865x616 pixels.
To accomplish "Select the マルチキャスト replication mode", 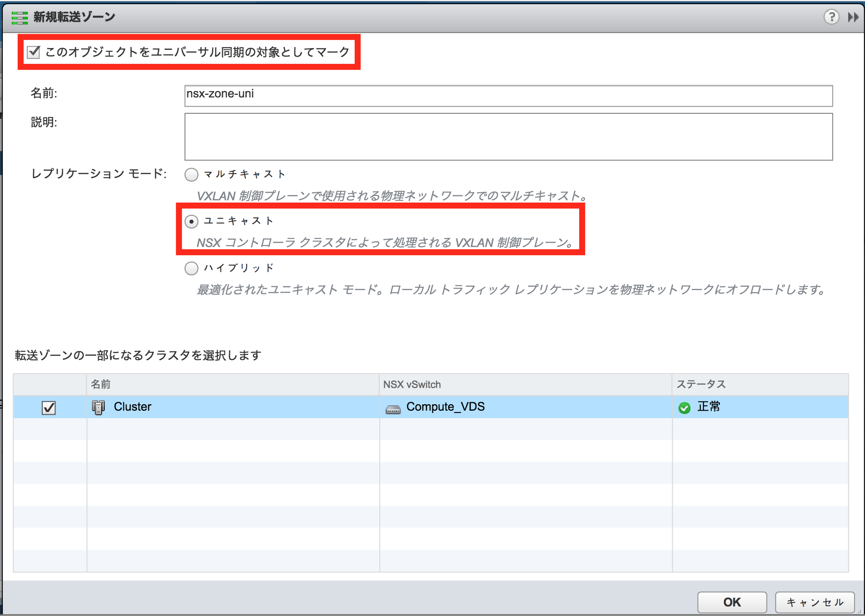I will 191,175.
